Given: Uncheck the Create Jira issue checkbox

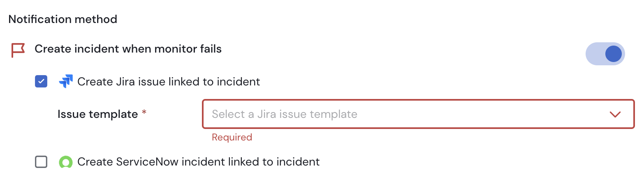Looking at the screenshot, I should pyautogui.click(x=41, y=81).
